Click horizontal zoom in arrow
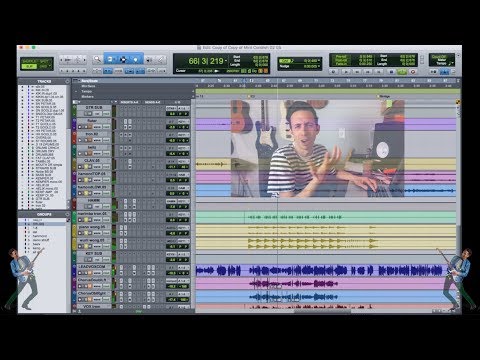 pyautogui.click(x=85, y=60)
